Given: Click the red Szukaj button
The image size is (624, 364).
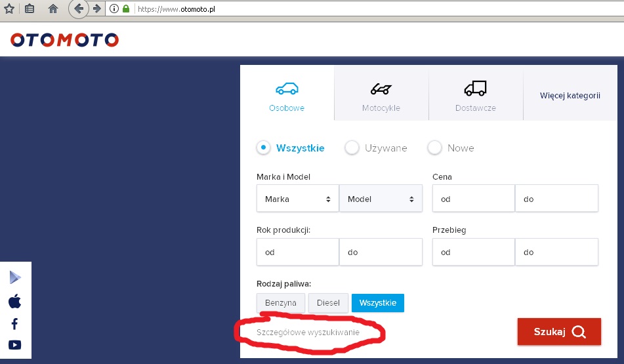Looking at the screenshot, I should pyautogui.click(x=559, y=331).
